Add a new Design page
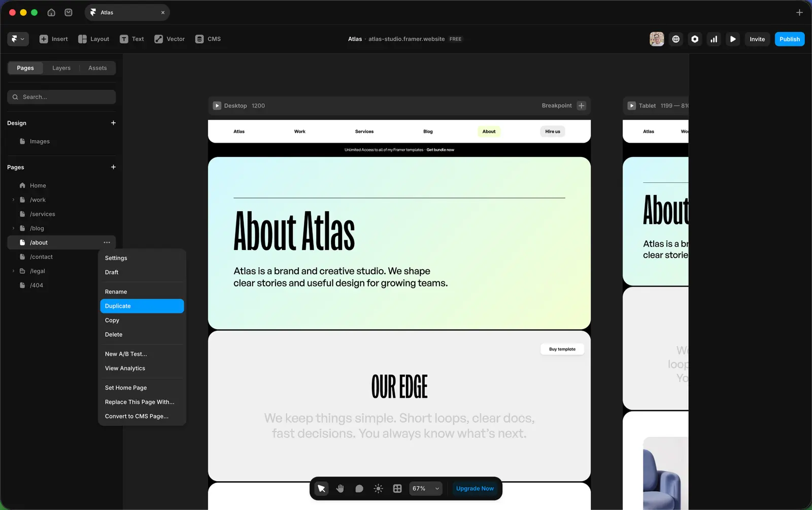Screen dimensions: 812x510 tap(113, 123)
